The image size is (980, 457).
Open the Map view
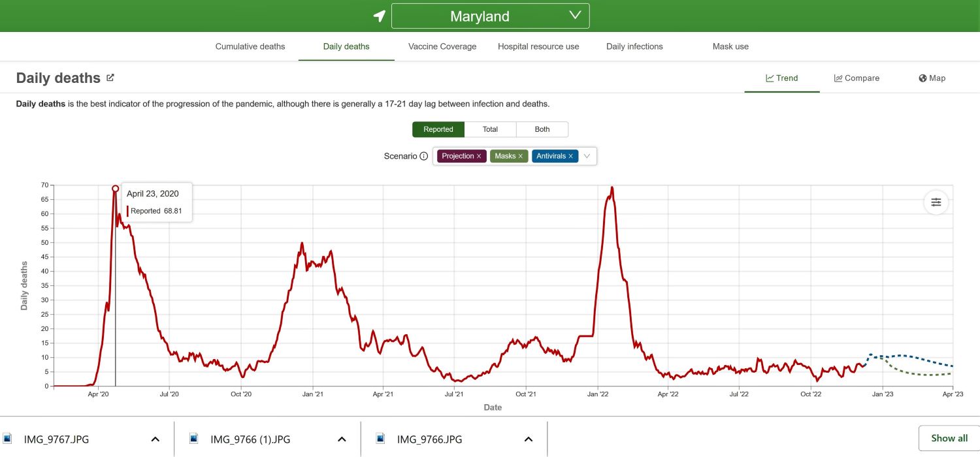[932, 78]
